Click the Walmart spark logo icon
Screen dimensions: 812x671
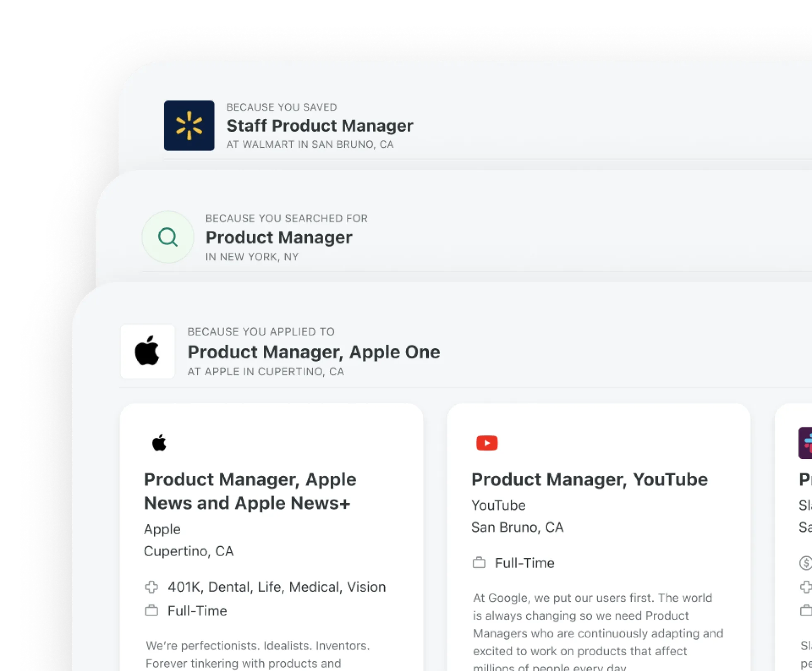tap(189, 126)
